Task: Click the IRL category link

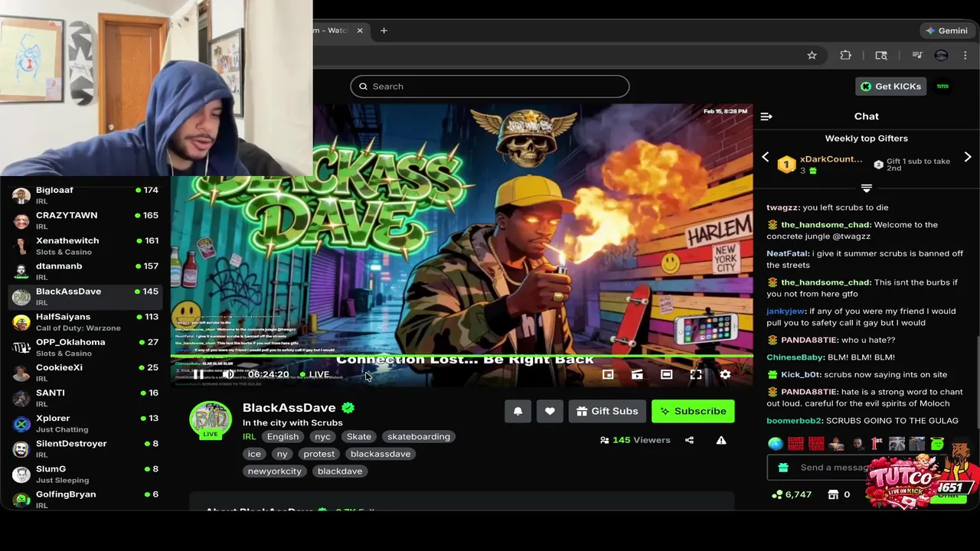Action: click(249, 436)
